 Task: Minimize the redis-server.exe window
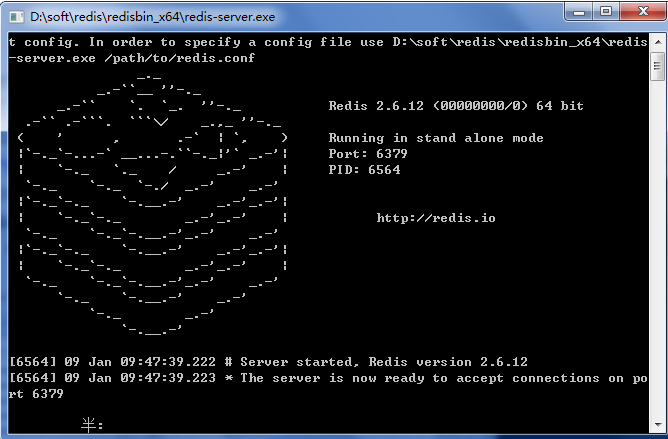click(579, 12)
